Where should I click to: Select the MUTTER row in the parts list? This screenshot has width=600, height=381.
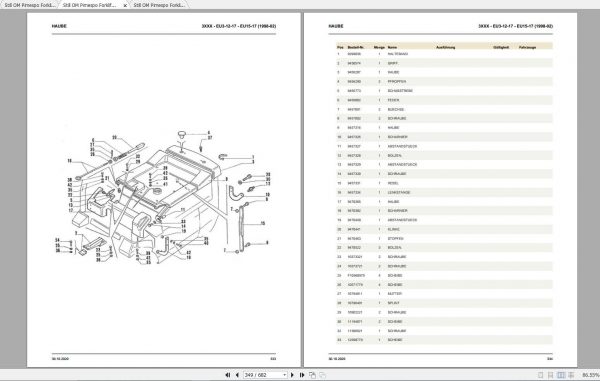point(445,294)
